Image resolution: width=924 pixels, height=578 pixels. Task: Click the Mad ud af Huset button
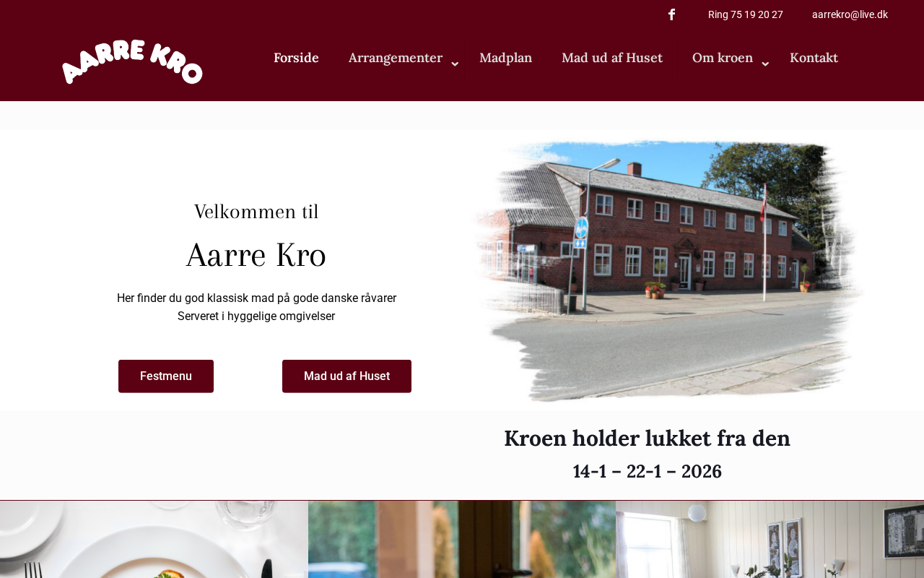(x=346, y=376)
